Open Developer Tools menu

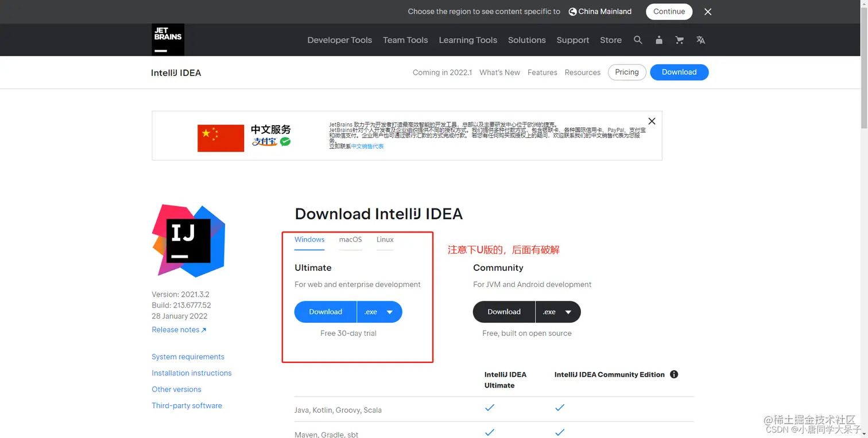339,40
